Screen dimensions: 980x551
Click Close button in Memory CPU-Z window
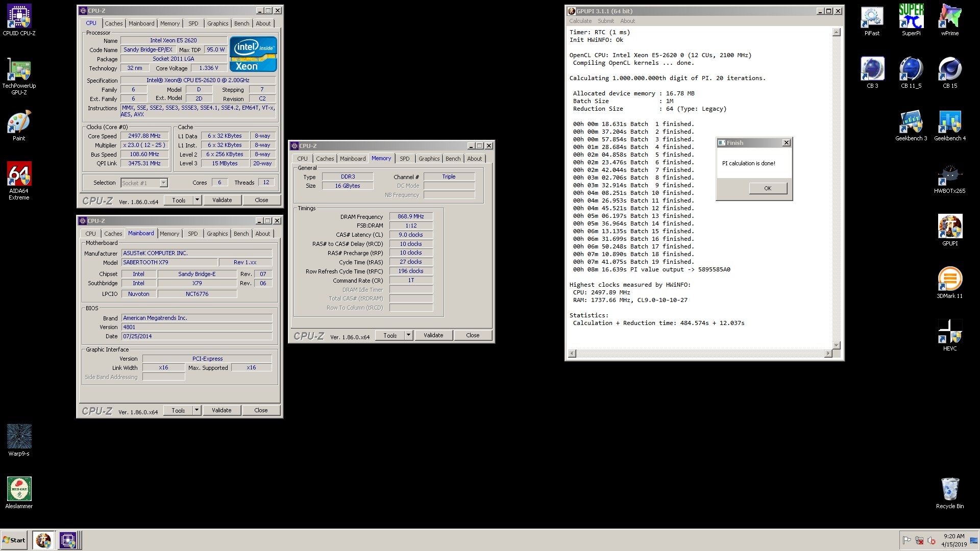[473, 335]
